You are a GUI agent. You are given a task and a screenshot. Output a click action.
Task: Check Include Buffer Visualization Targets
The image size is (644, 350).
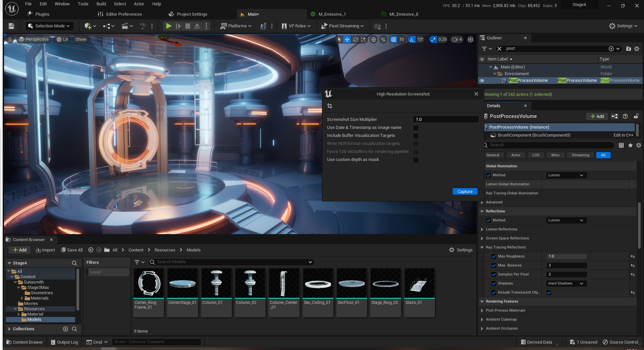pos(416,136)
